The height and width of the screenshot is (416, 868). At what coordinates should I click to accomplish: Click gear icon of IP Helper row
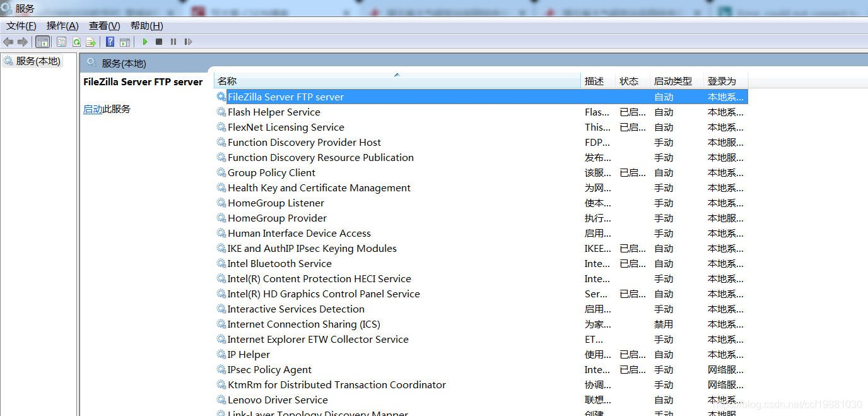pos(221,354)
